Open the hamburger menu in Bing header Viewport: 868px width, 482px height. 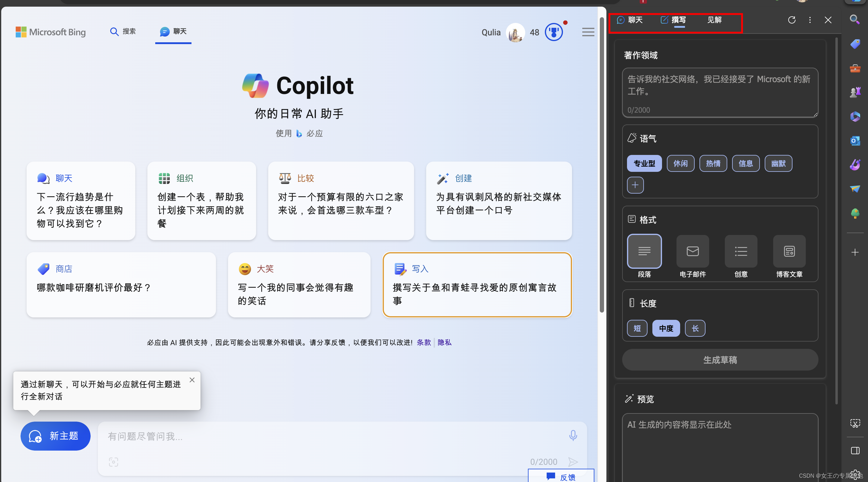pos(588,32)
